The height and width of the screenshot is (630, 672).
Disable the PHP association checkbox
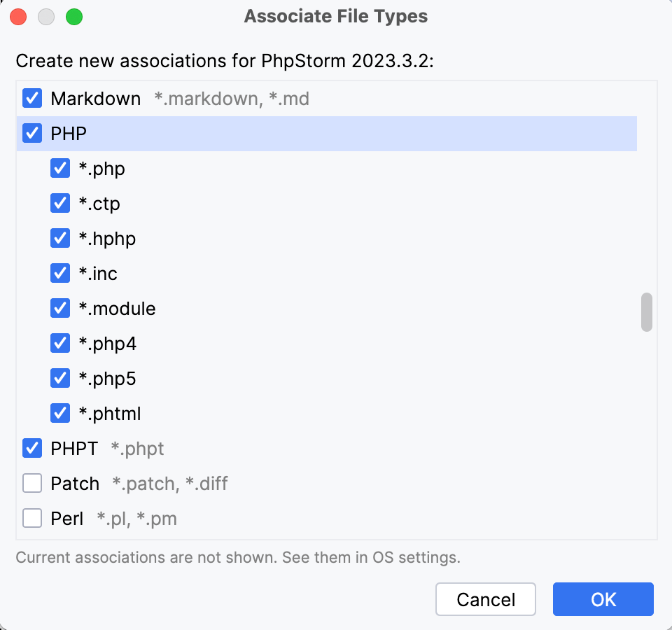click(x=32, y=133)
